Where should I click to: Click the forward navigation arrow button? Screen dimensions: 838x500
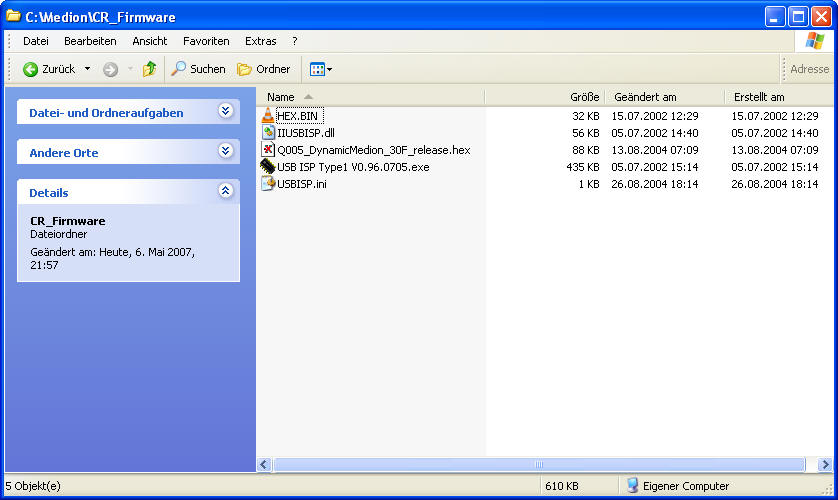111,69
